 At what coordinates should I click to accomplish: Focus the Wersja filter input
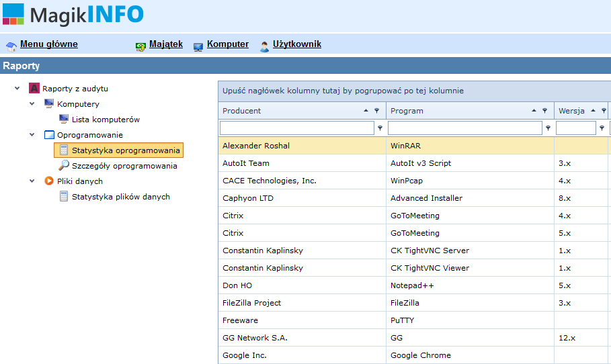[x=576, y=128]
